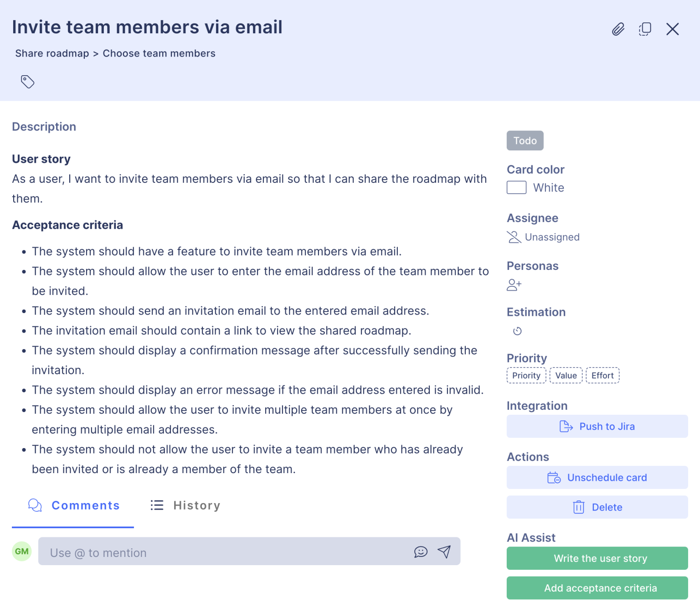
Task: Attach a file using the paperclip icon
Action: pyautogui.click(x=618, y=29)
